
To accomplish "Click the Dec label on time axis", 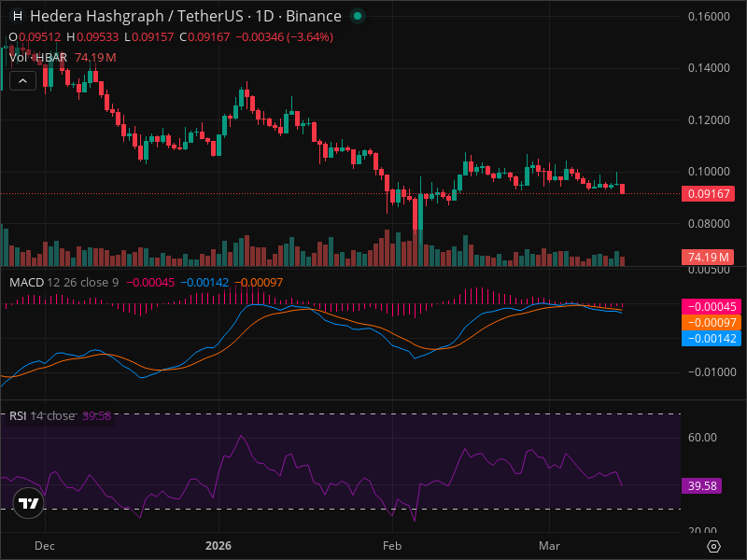I will [45, 546].
